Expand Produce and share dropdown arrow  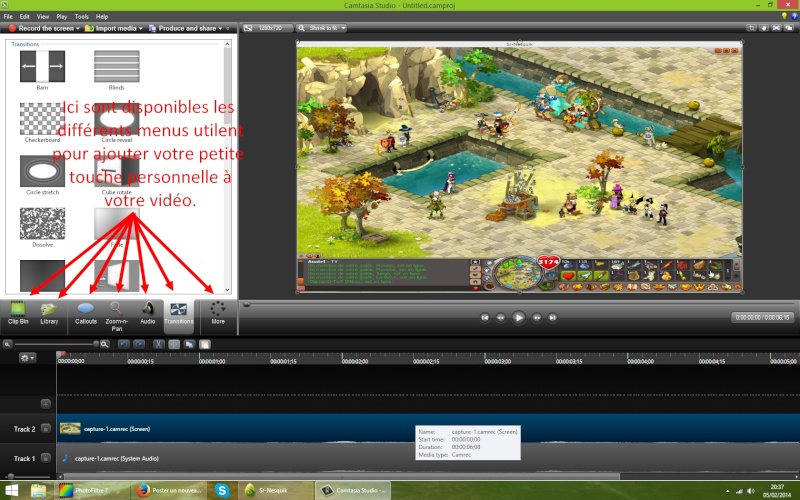click(220, 29)
